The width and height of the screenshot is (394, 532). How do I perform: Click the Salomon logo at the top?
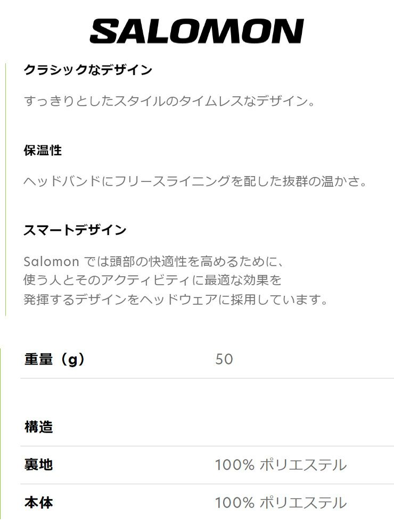(196, 31)
